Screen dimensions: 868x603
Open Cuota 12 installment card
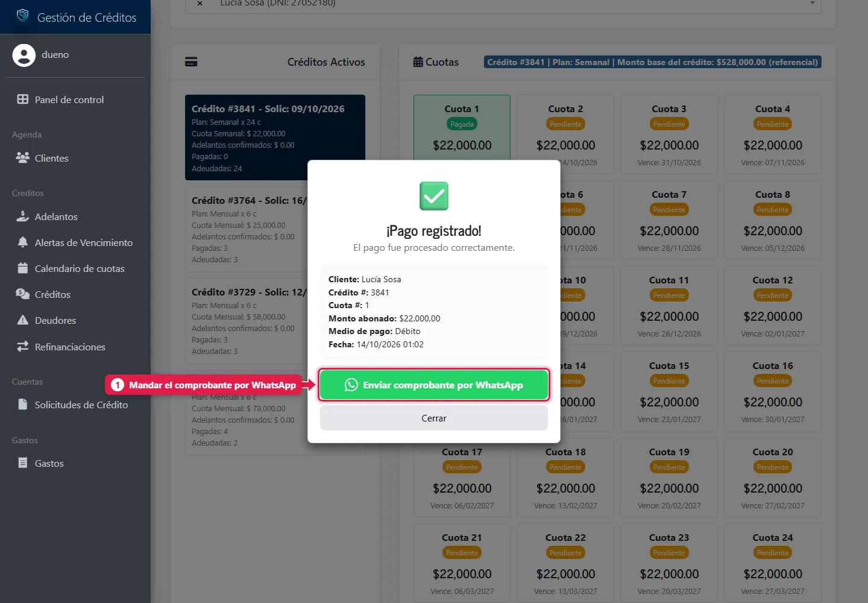(x=773, y=306)
